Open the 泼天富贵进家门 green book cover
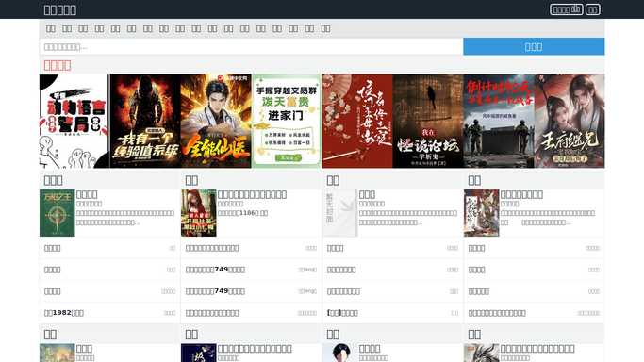Image resolution: width=644 pixels, height=362 pixels. (x=287, y=121)
